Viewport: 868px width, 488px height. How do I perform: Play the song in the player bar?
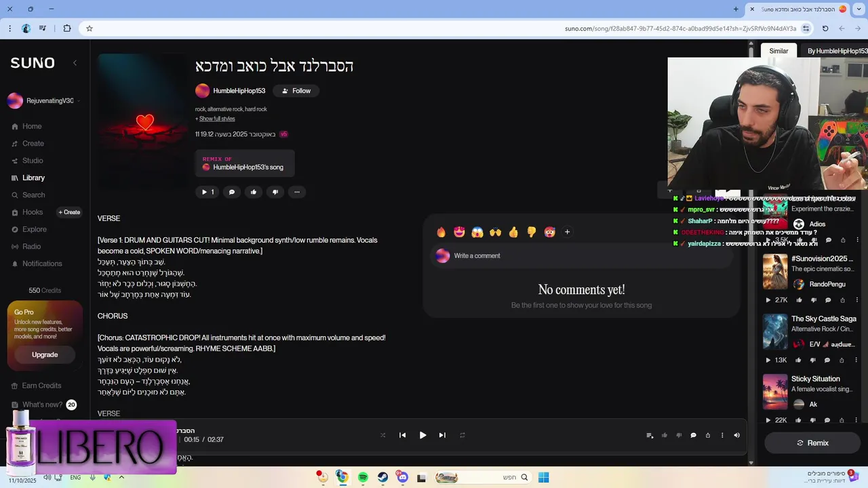[422, 435]
